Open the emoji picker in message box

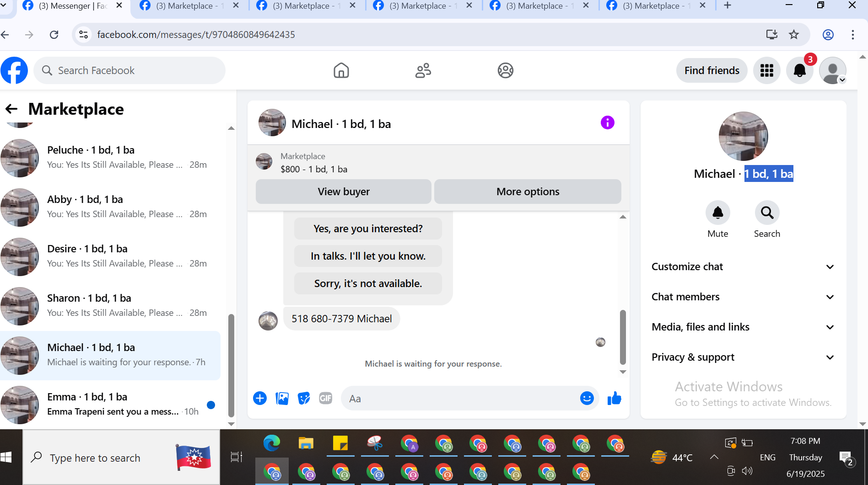click(x=587, y=398)
